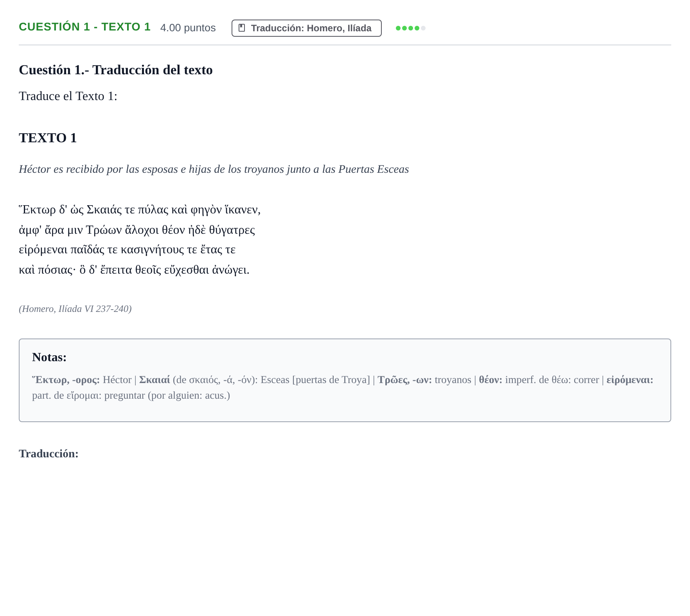Click the '4.00 puntos' score label
Viewport: 690px width, 616px height.
pyautogui.click(x=188, y=28)
